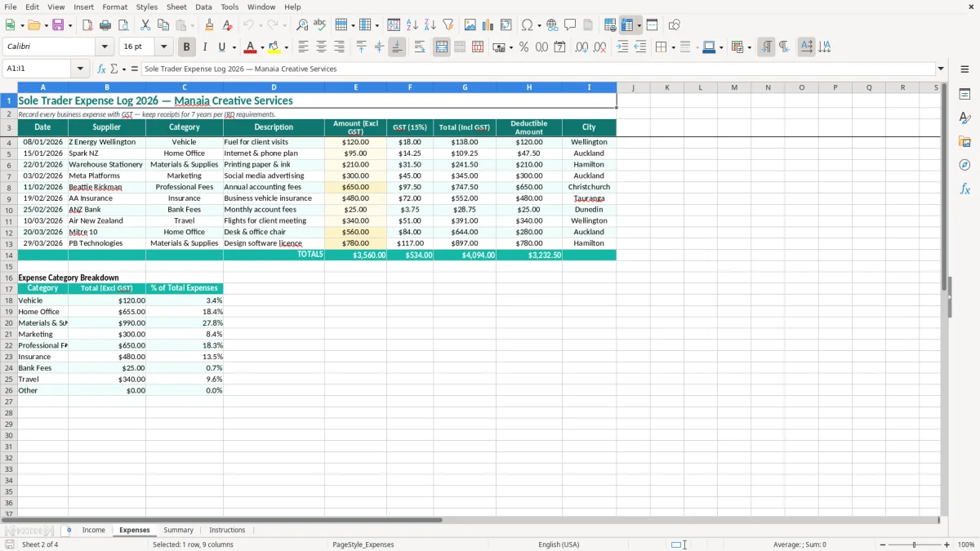Switch to the Summary sheet tab

point(178,531)
